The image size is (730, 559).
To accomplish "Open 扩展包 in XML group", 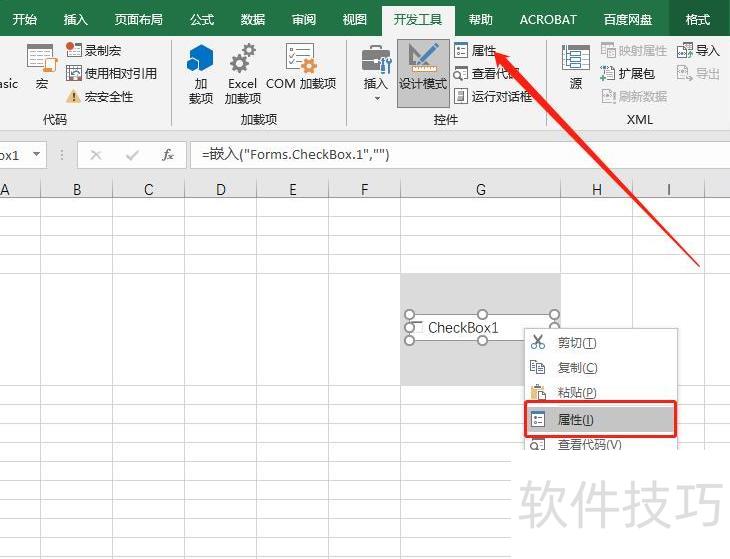I will pyautogui.click(x=628, y=73).
